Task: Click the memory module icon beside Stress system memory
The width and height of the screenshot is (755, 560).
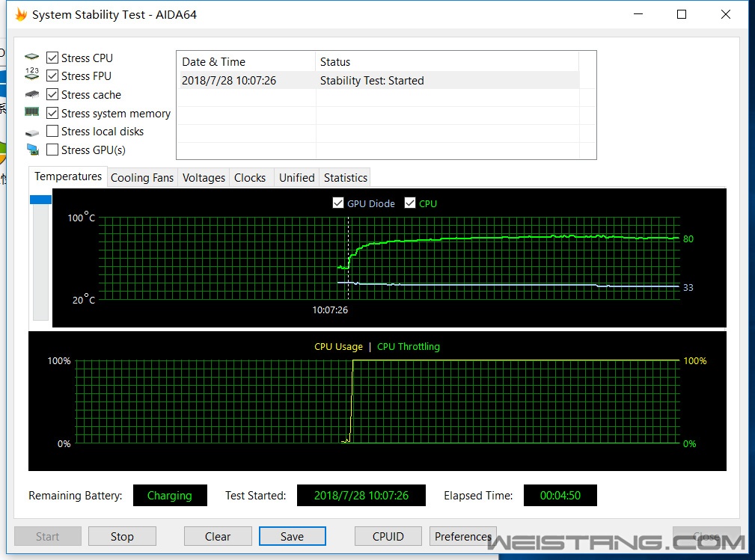Action: (31, 112)
